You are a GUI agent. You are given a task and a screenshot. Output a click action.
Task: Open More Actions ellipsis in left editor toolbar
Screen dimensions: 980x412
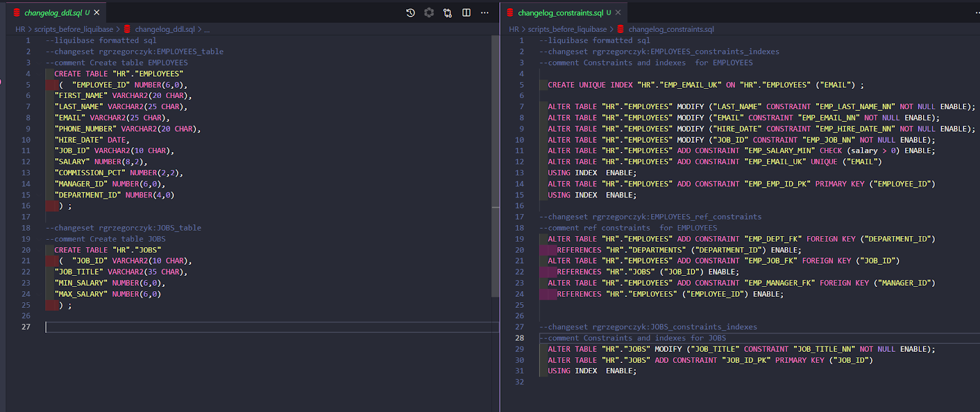tap(484, 13)
